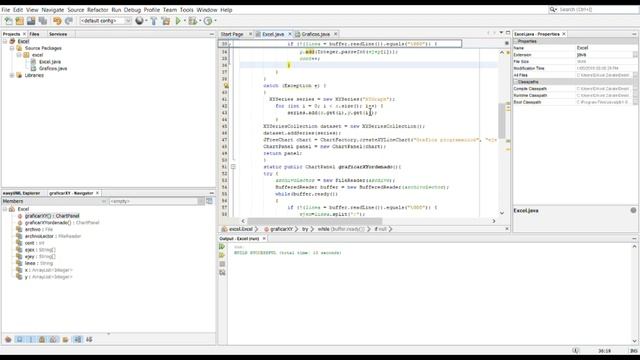Click the globe browser icon in toolbar

click(140, 21)
